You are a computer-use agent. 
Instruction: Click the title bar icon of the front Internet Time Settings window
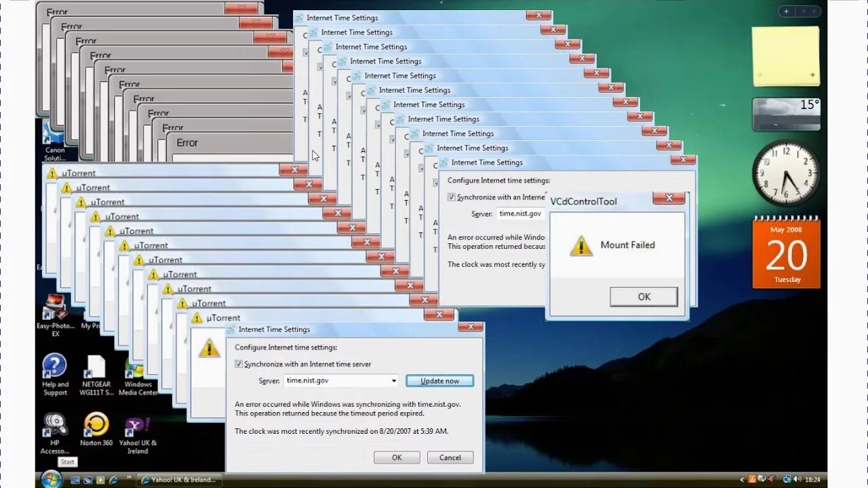click(231, 329)
